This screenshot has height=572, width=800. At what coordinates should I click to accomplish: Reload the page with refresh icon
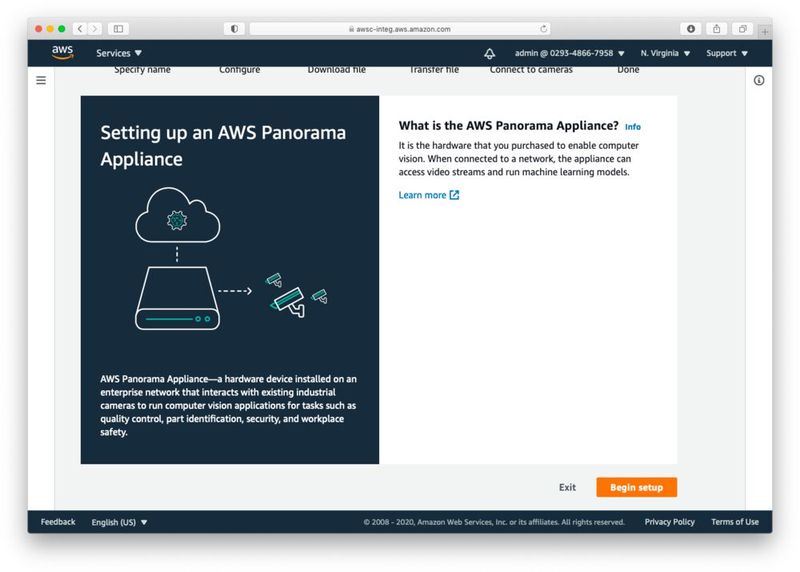(543, 29)
